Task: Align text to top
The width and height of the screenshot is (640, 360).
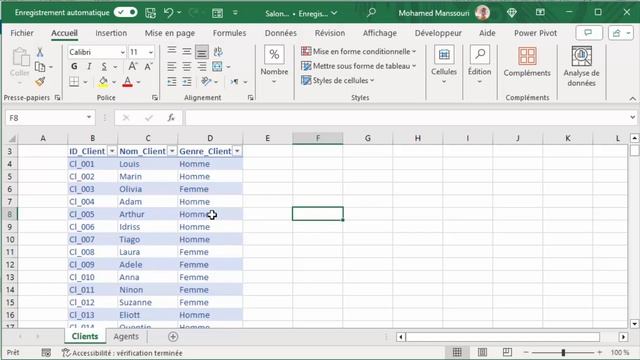Action: coord(172,51)
